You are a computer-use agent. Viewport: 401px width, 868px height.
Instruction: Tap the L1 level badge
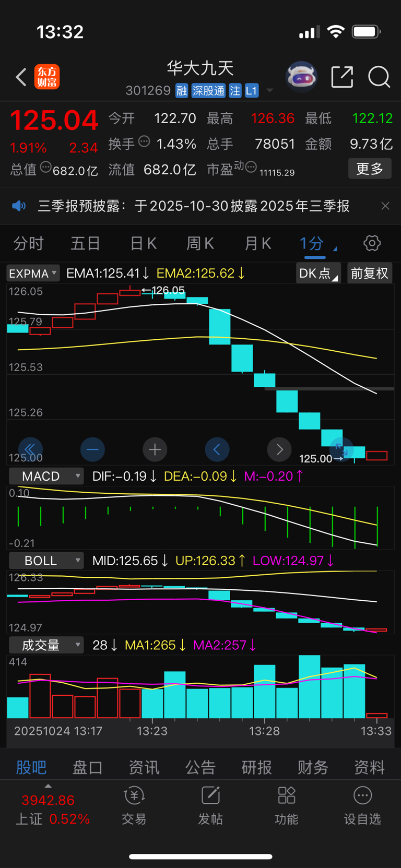click(252, 91)
